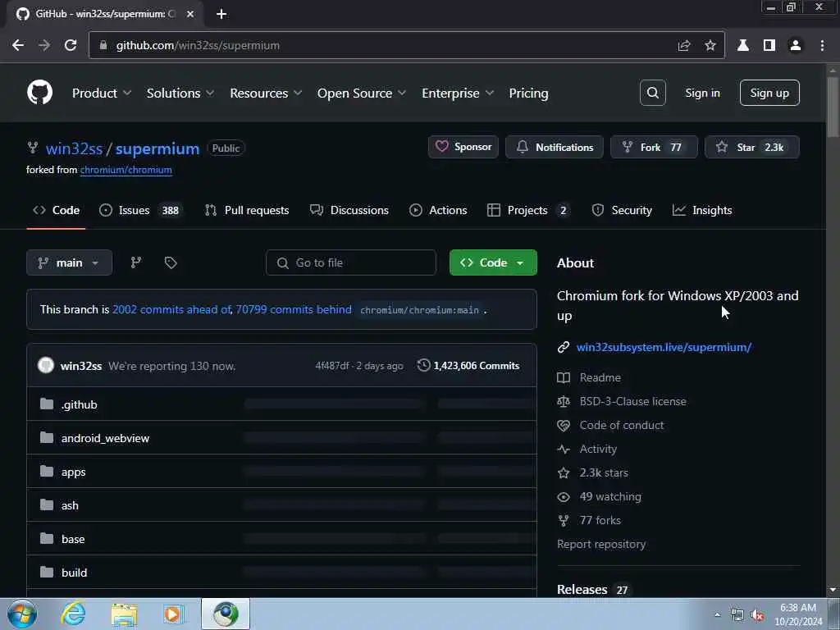Focus the Go to file search field
The image size is (840, 630).
coord(351,262)
